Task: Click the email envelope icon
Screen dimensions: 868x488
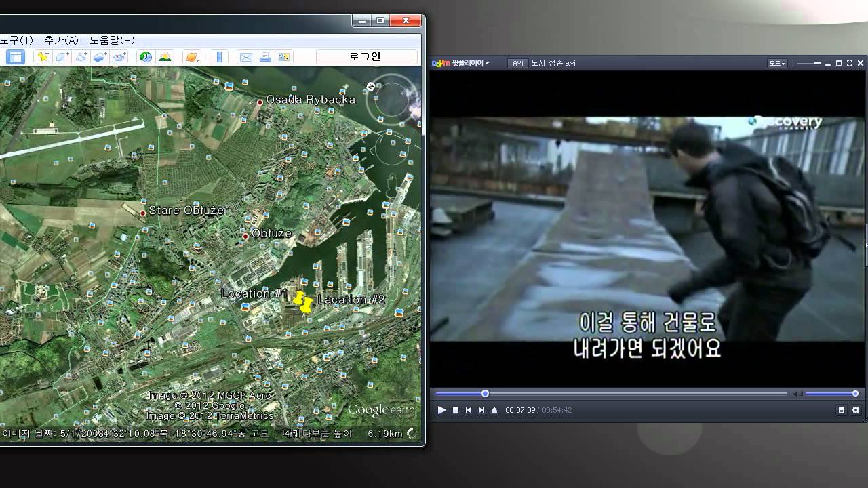Action: (245, 57)
